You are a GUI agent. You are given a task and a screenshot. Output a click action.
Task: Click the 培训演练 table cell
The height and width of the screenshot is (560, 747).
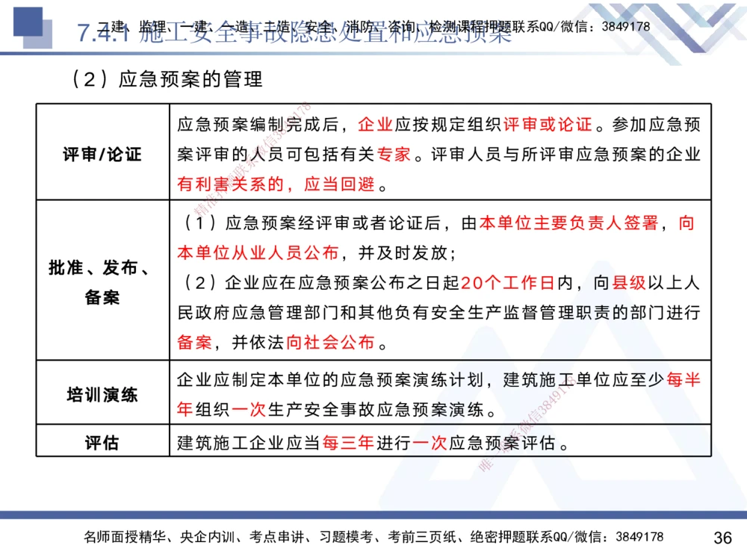click(102, 391)
